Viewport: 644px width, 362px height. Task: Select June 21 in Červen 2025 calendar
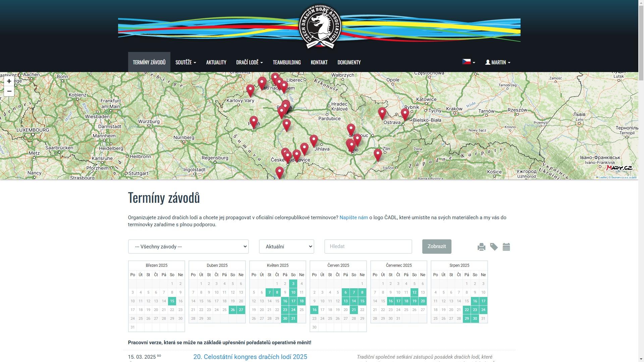[x=354, y=310]
